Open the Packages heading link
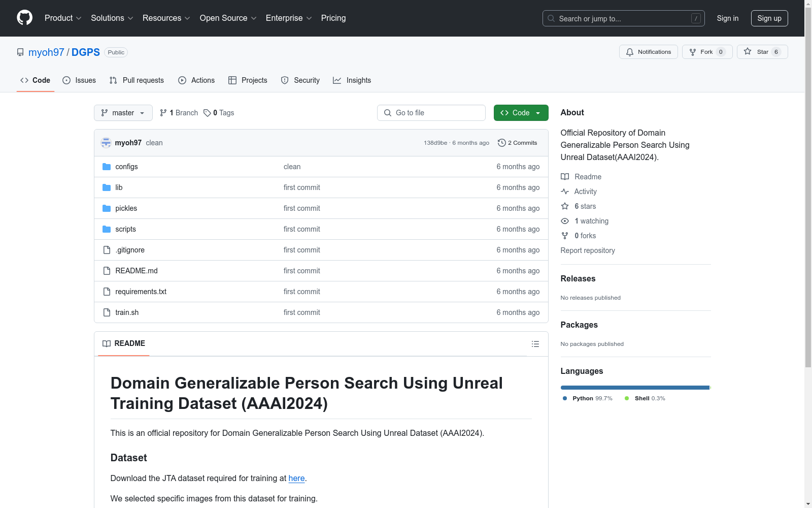 point(579,325)
